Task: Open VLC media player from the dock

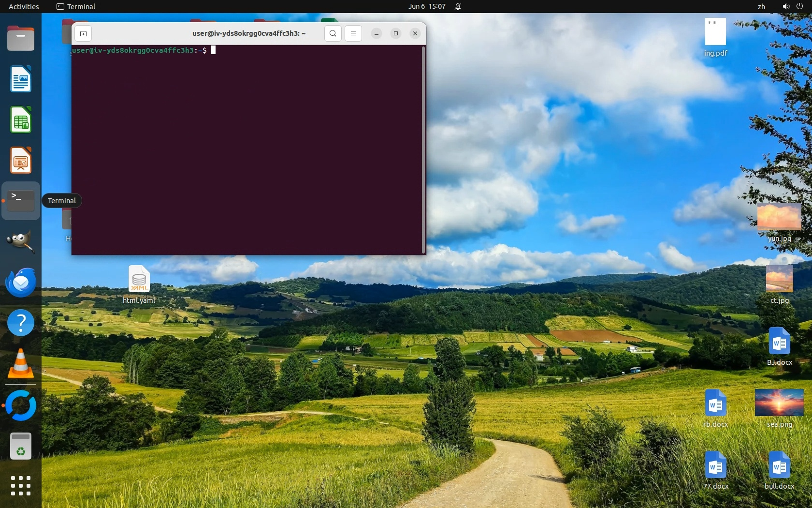Action: 21,363
